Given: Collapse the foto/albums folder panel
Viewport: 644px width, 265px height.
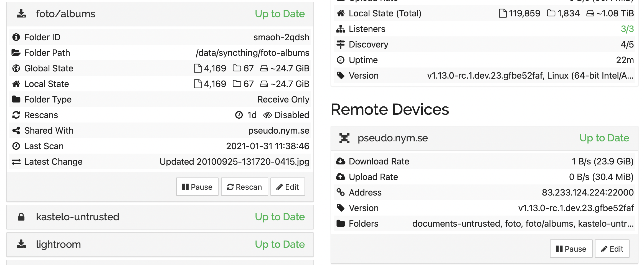Looking at the screenshot, I should (160, 14).
